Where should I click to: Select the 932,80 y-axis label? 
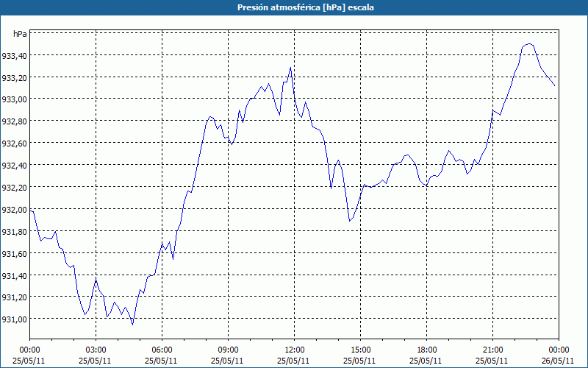pyautogui.click(x=14, y=122)
